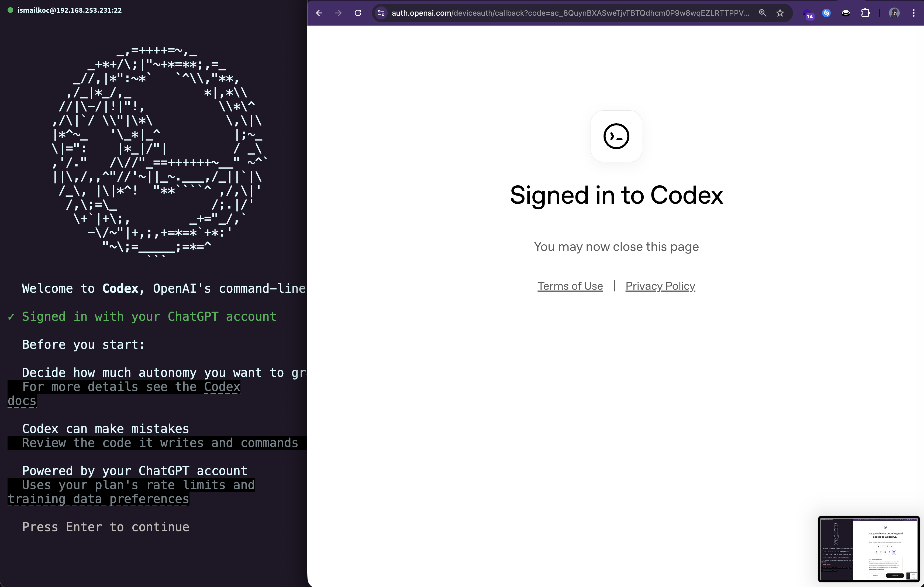Click the browser forward arrow
This screenshot has height=587, width=924.
[x=338, y=13]
